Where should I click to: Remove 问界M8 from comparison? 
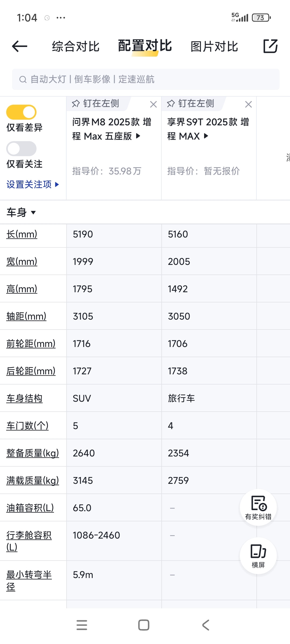coord(153,104)
